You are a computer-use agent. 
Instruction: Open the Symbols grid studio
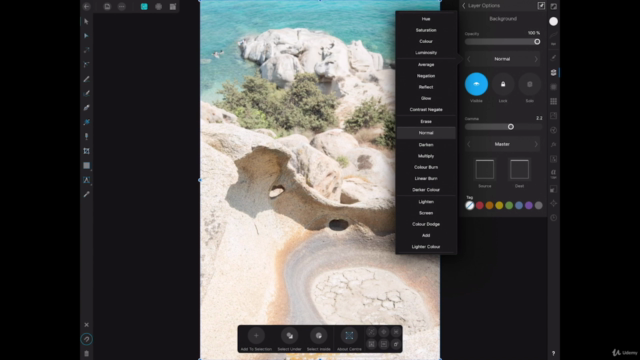point(553,101)
